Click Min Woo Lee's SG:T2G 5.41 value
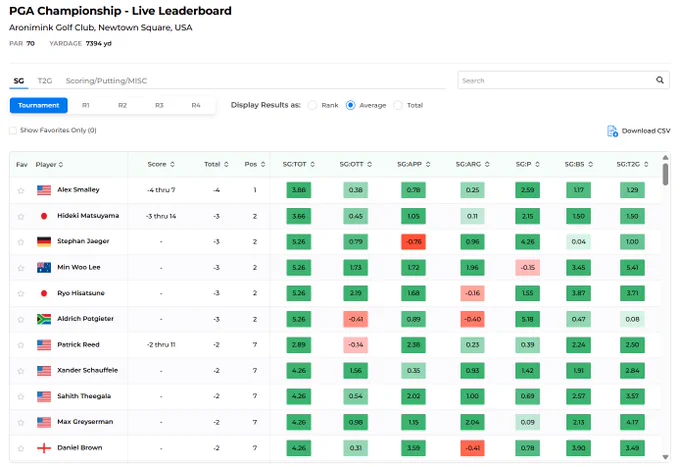Screen dimensions: 680x467 pos(632,268)
